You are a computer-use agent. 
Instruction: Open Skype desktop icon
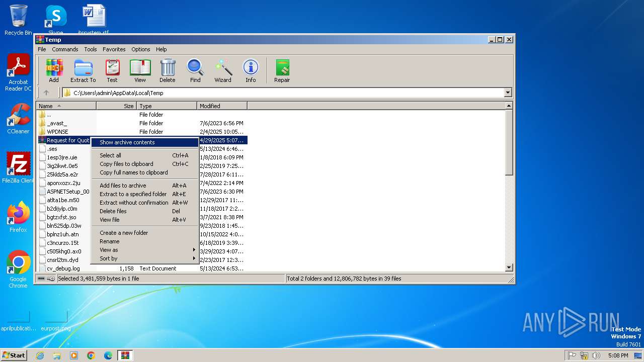pyautogui.click(x=55, y=20)
